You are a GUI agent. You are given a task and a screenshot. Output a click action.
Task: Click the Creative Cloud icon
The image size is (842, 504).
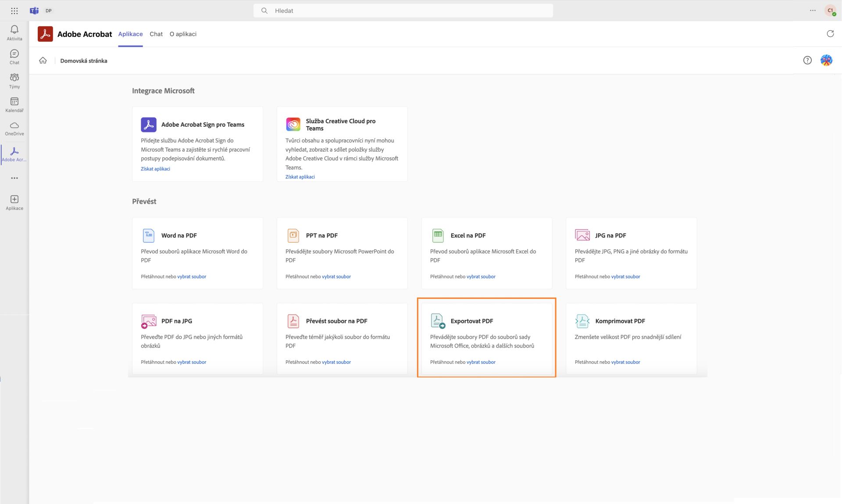[293, 124]
